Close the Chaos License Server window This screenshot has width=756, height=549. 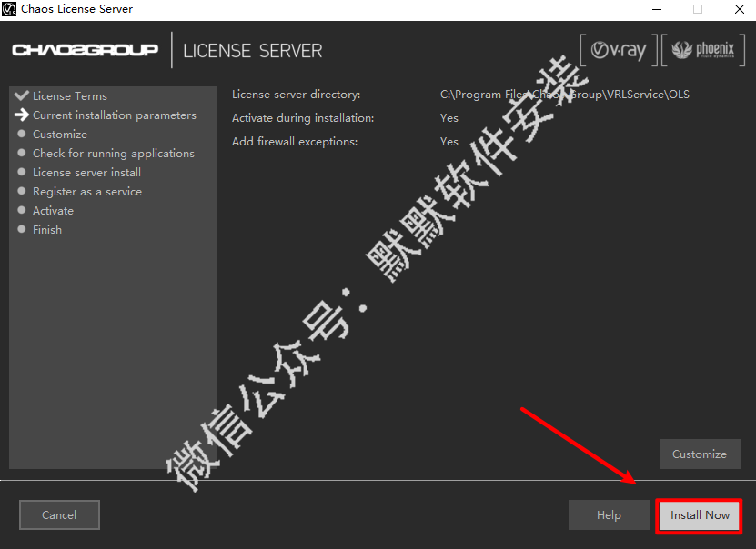click(733, 9)
